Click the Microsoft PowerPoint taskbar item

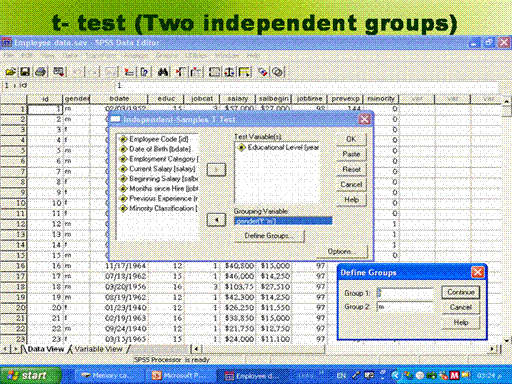point(179,376)
